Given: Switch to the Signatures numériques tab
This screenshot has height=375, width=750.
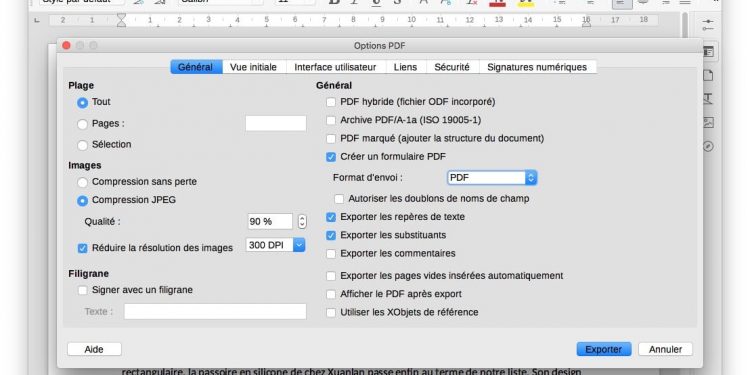Looking at the screenshot, I should [537, 67].
